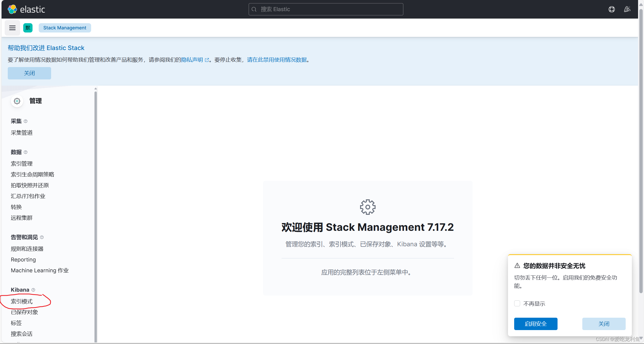Image resolution: width=644 pixels, height=344 pixels.
Task: Open the help lifebuoy icon
Action: coord(611,9)
